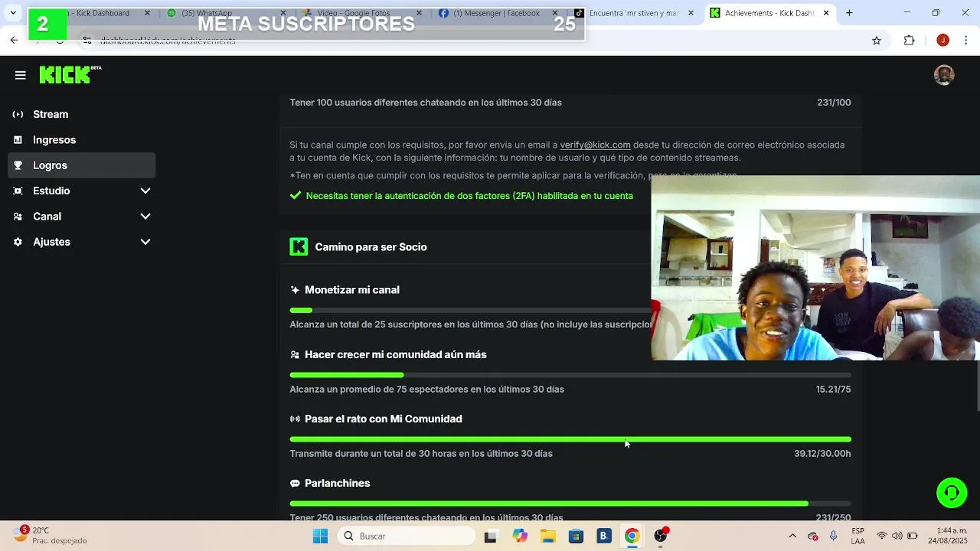Open the weather widget showing 20°C
This screenshot has height=551, width=980.
coord(51,535)
